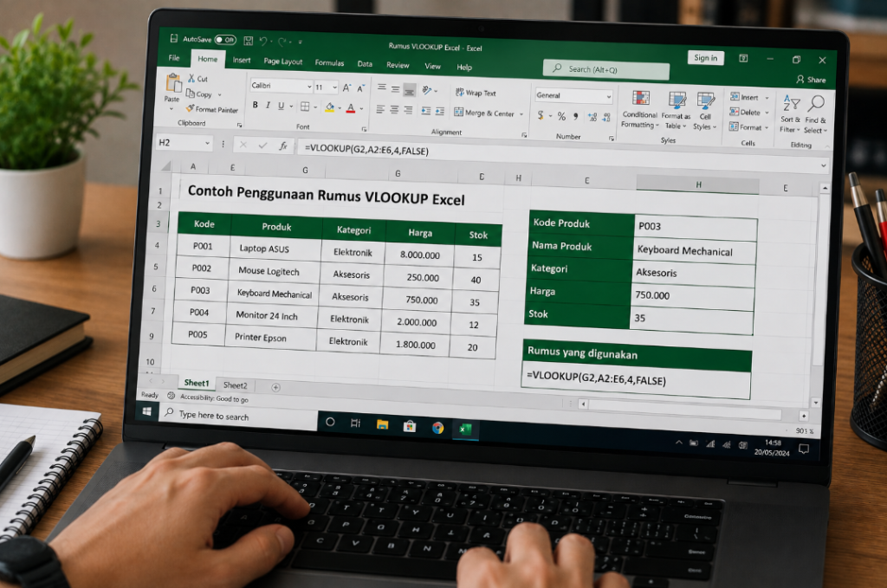The image size is (887, 588).
Task: Open the Help tab
Action: coord(464,68)
